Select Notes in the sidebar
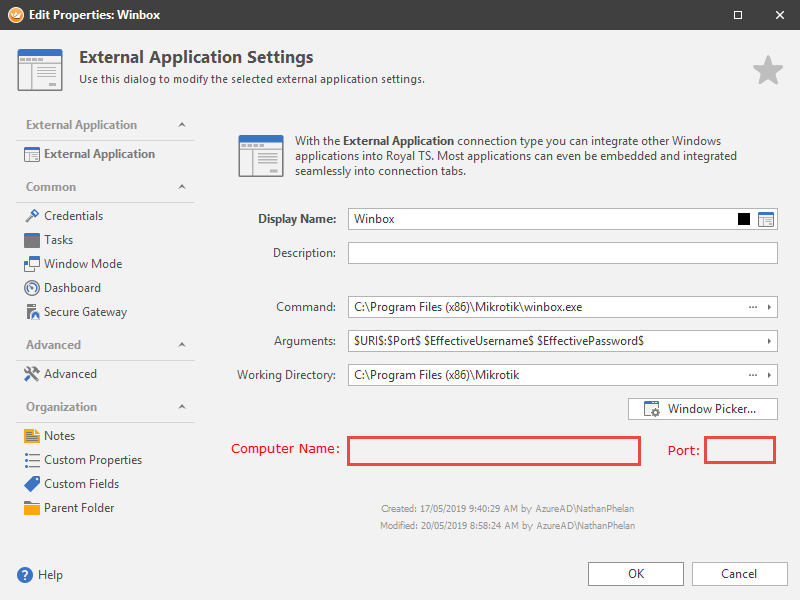This screenshot has width=800, height=600. [x=59, y=436]
